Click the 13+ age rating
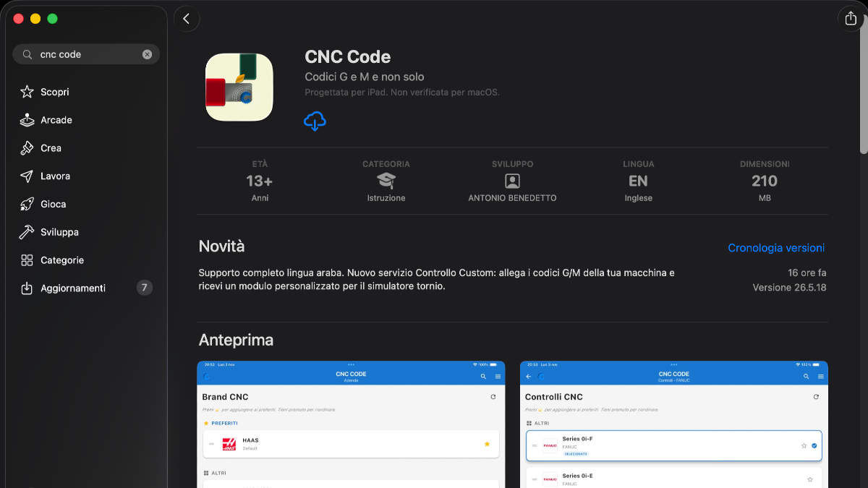 coord(260,181)
